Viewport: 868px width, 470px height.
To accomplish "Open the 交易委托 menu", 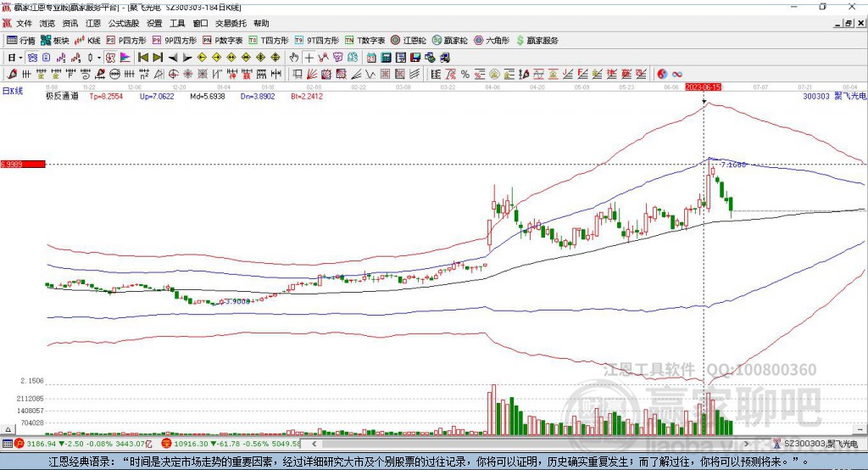I will 231,23.
